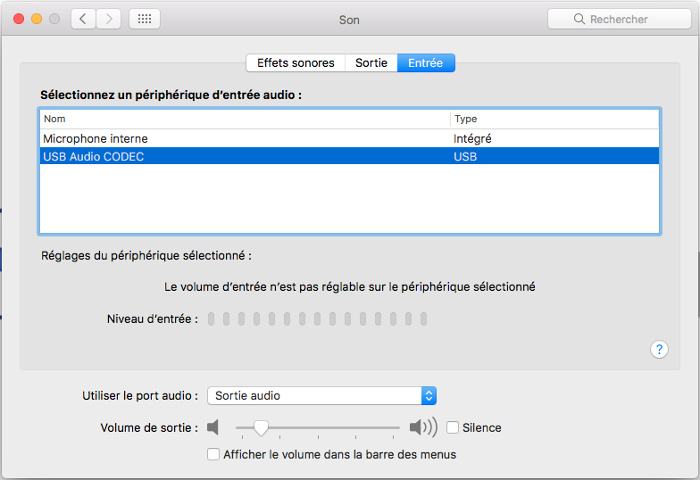This screenshot has width=700, height=480.
Task: Click the low volume speaker icon
Action: coord(212,428)
